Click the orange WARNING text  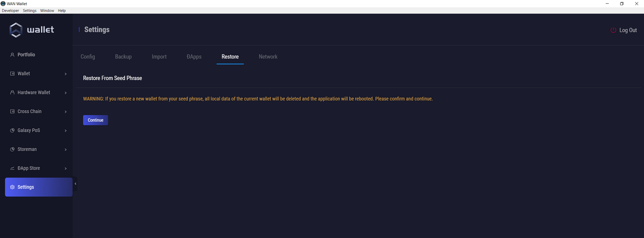pos(258,99)
